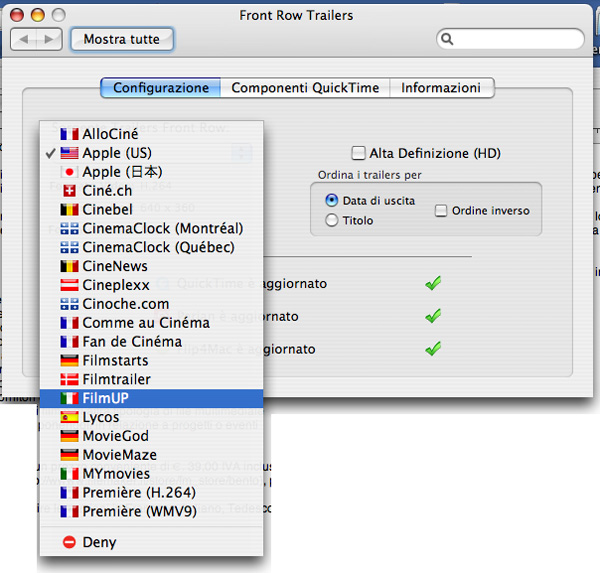Viewport: 600px width, 573px height.
Task: Choose Apple (US) in the source menu
Action: pyautogui.click(x=152, y=153)
